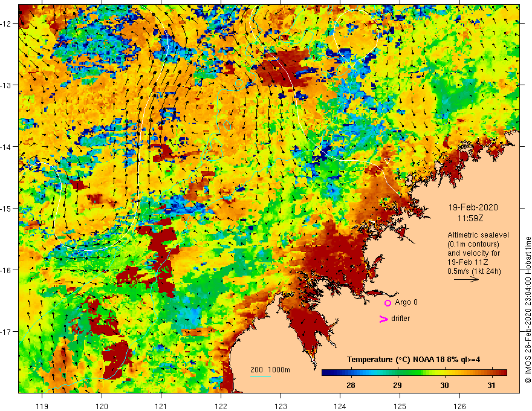Click the '29' color bar tick label
The width and height of the screenshot is (532, 411).
(x=397, y=385)
